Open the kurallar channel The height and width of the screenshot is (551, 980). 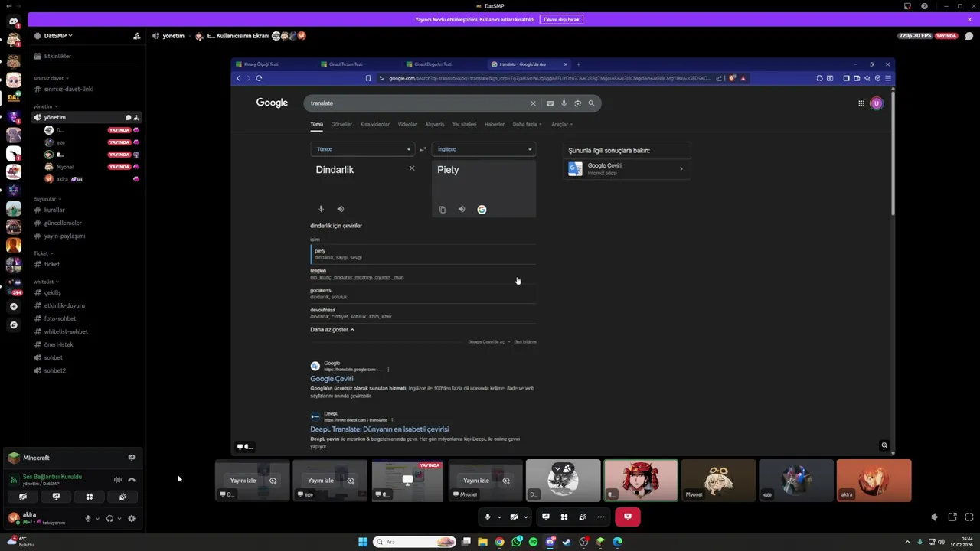tap(86, 210)
